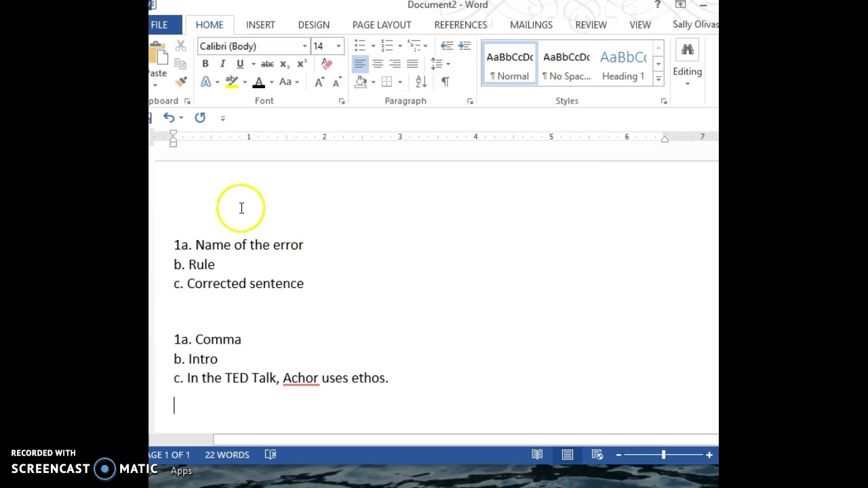Switch to INSERT tab
The width and height of the screenshot is (868, 488).
click(260, 24)
